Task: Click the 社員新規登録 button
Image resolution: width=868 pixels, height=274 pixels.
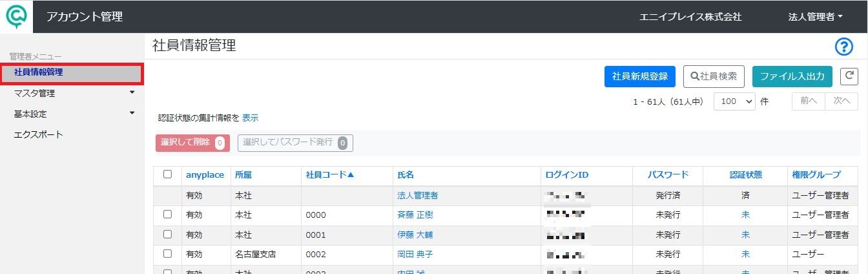Action: tap(640, 76)
